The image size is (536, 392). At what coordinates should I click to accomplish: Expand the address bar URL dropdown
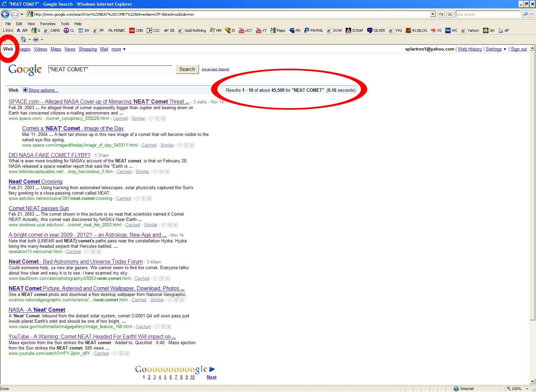pos(432,14)
